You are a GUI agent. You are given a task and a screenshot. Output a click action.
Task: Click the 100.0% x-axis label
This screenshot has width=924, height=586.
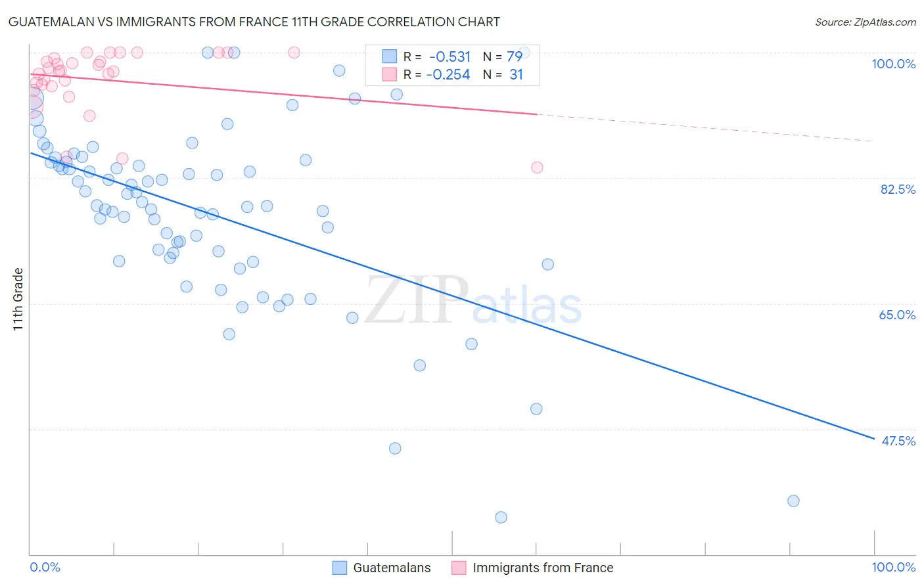[x=894, y=567]
